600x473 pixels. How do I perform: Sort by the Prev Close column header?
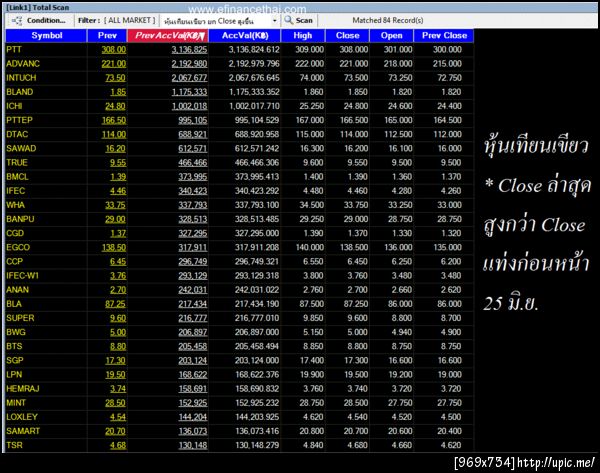coord(444,36)
